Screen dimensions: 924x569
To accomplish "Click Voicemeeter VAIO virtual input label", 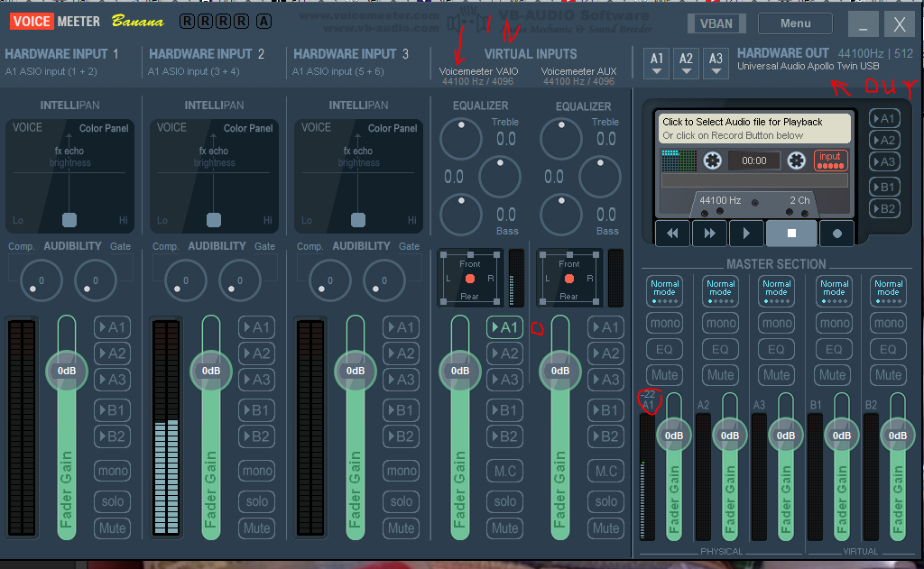I will 478,71.
